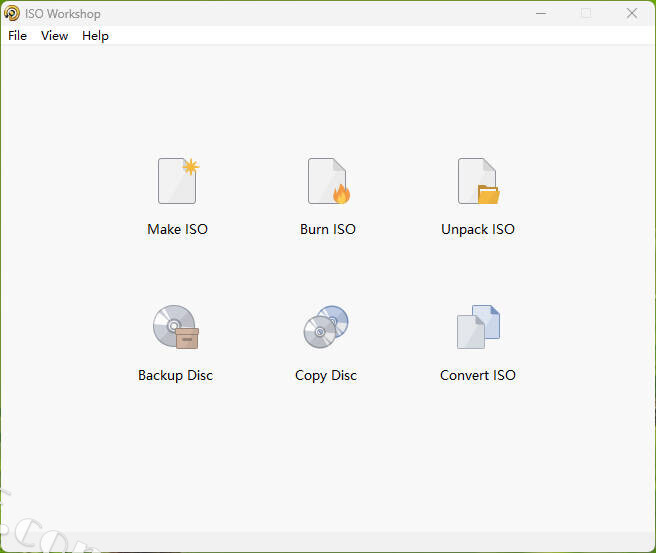Viewport: 656px width, 553px height.
Task: Click the Backup Disc text label
Action: pos(175,376)
